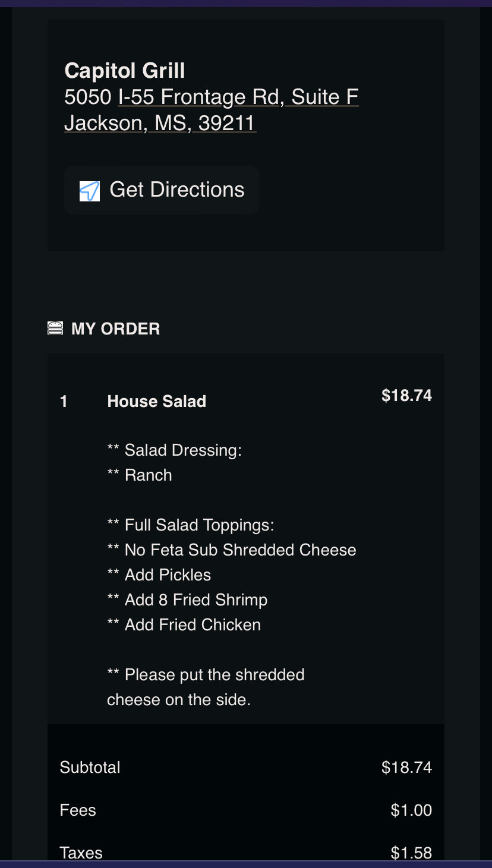Click the Capitol Grill restaurant name
492x868 pixels.
click(x=125, y=71)
